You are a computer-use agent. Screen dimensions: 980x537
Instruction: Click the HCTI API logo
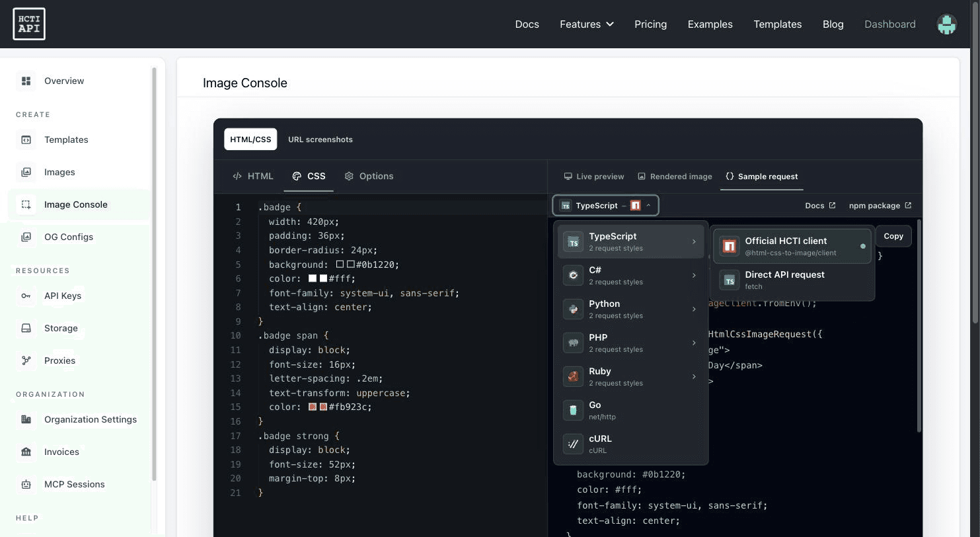coord(29,24)
